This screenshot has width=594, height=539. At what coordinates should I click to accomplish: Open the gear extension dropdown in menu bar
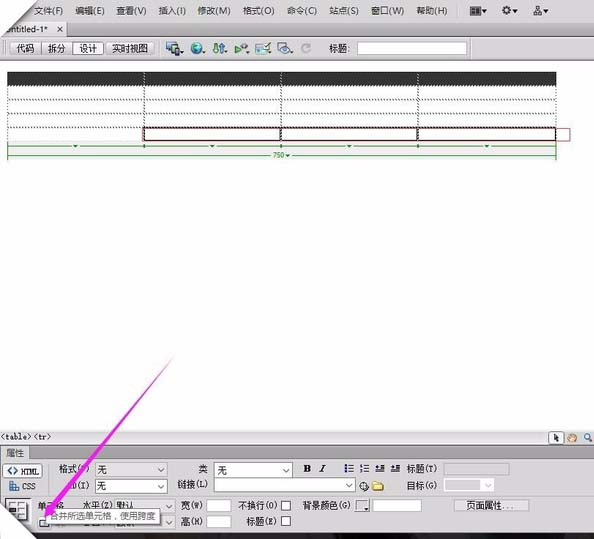[x=509, y=11]
